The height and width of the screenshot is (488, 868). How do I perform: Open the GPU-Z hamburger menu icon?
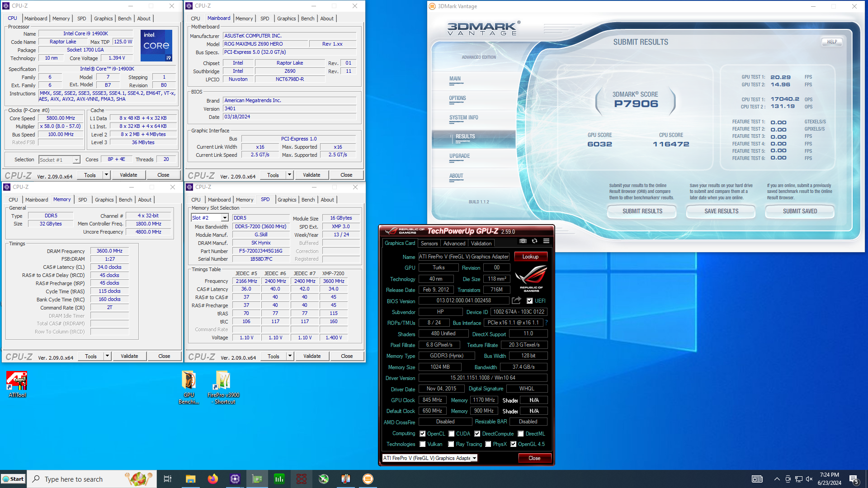coord(546,241)
